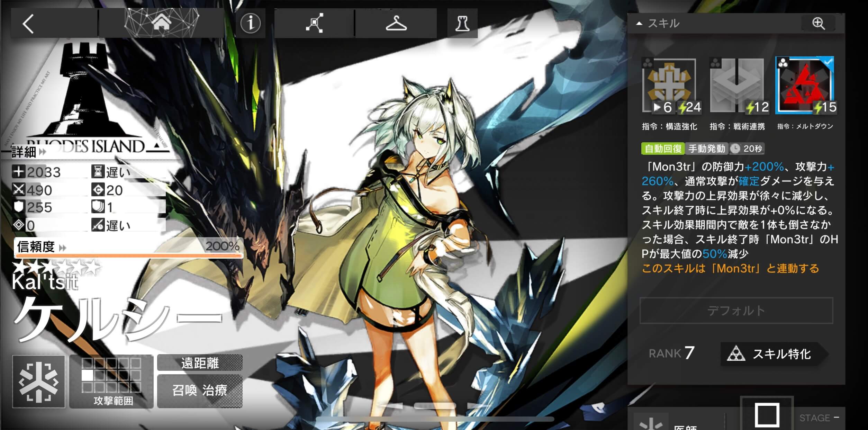
Task: View the 攻撃範囲 attack range grid
Action: pos(111,382)
